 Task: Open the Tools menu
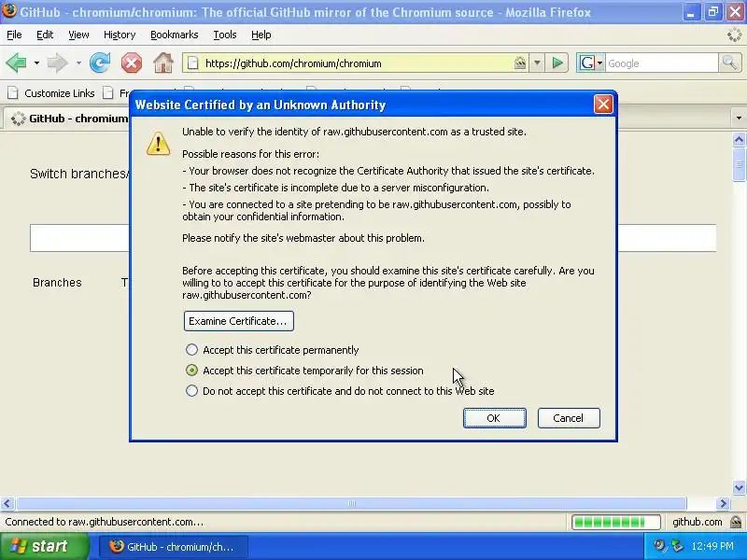225,35
